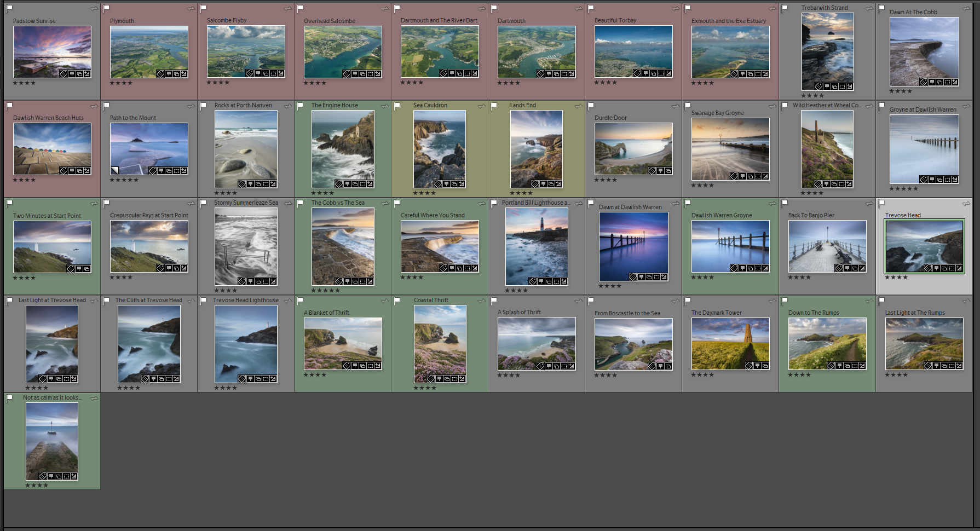Select A Splash of Thrift thumbnail
The width and height of the screenshot is (980, 531).
point(537,344)
